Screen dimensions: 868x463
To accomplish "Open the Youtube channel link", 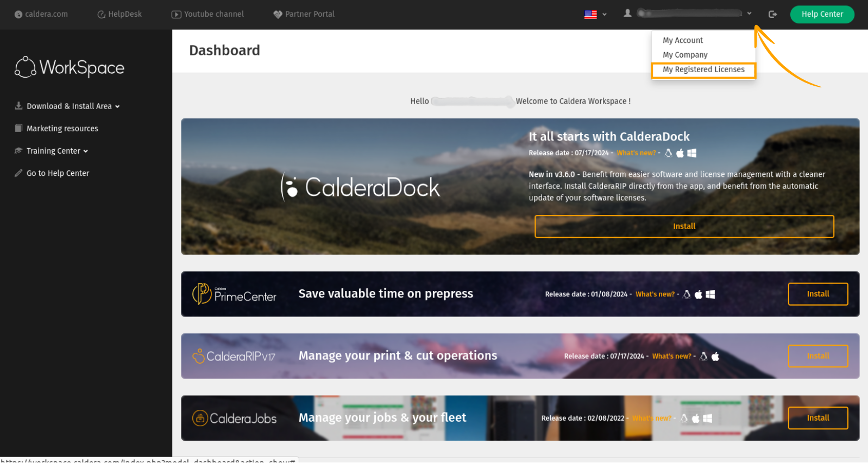I will coord(208,14).
